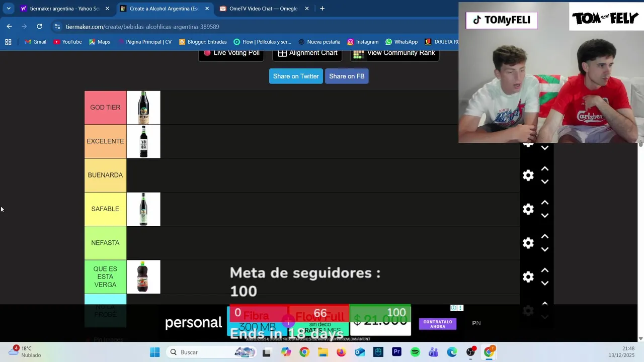Move BUENARDA row up with chevron
Screen dimensions: 644x362
coord(545,169)
